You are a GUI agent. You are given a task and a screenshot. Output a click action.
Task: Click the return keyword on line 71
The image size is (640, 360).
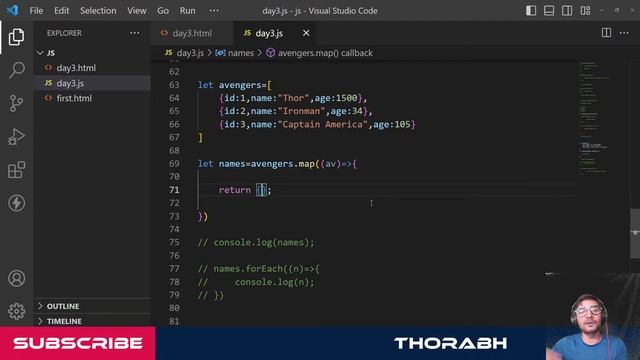[x=235, y=190]
